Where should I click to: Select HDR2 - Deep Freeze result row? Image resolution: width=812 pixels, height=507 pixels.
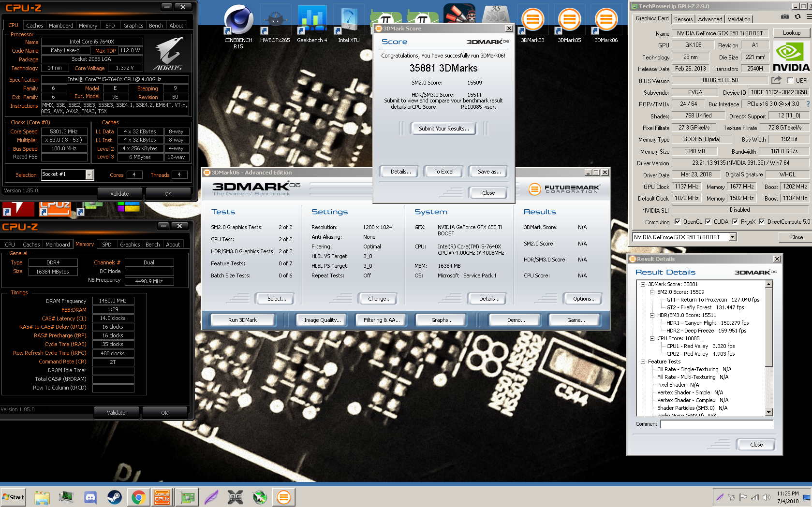click(x=706, y=331)
